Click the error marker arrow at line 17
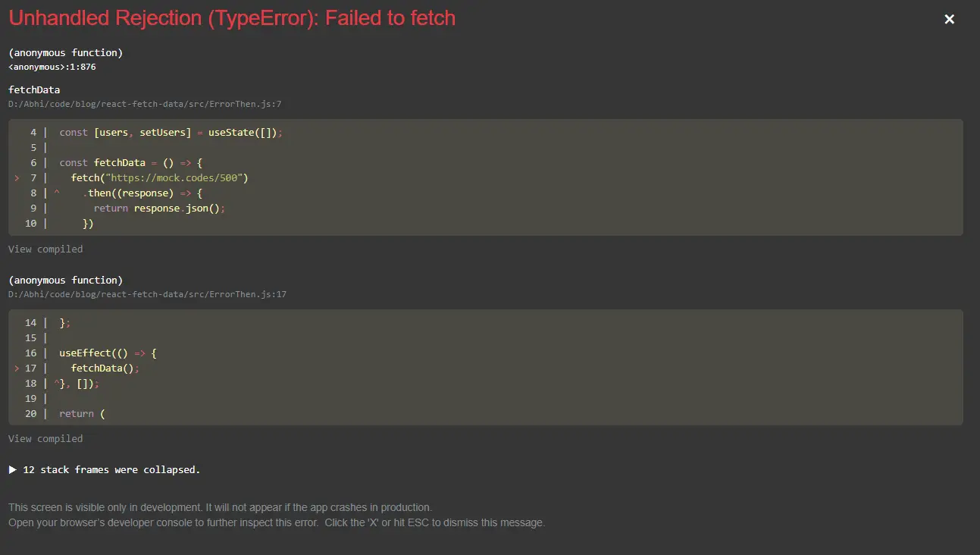This screenshot has height=555, width=980. pos(17,368)
